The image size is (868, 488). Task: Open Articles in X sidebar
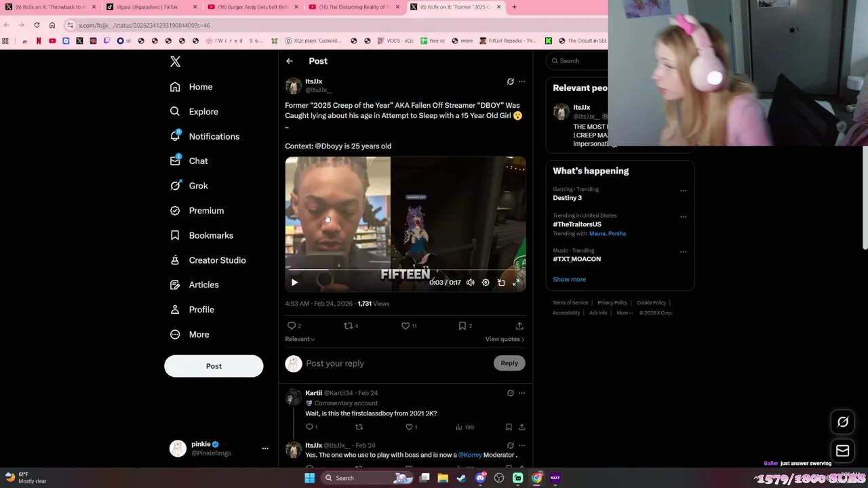pyautogui.click(x=195, y=285)
